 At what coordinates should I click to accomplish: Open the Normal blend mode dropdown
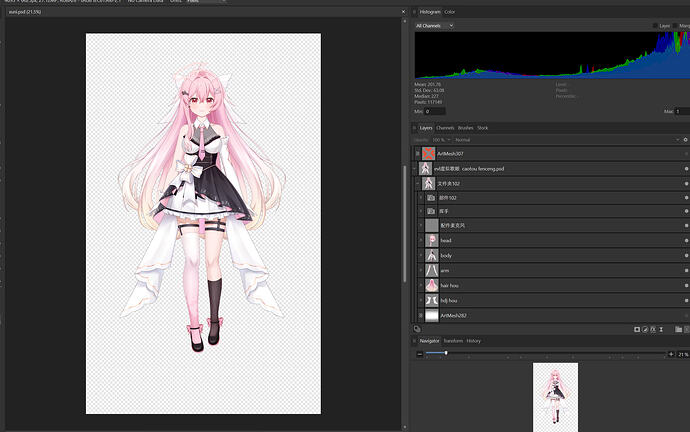[x=567, y=140]
